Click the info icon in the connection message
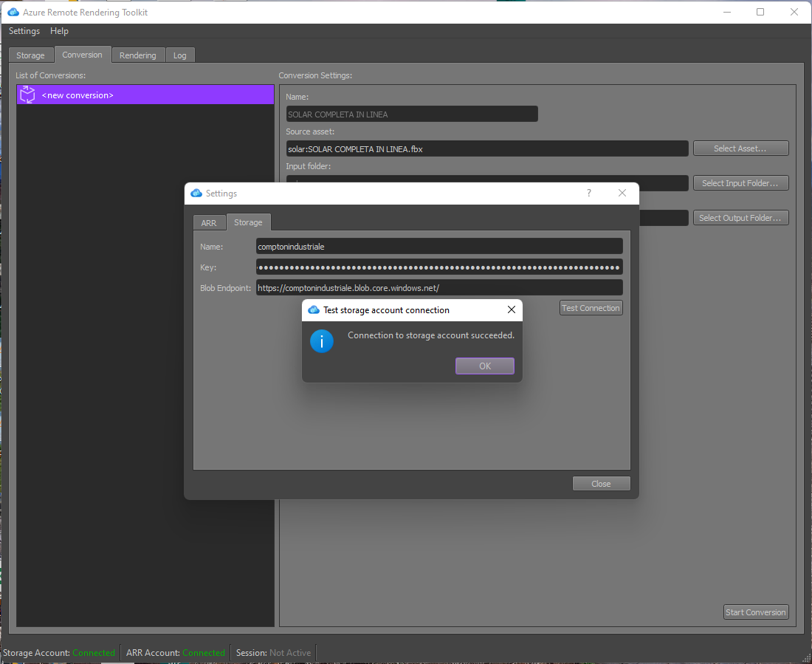 (x=321, y=340)
